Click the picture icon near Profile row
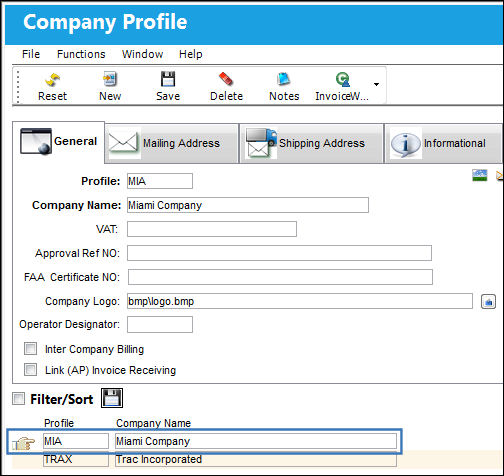 tap(480, 175)
